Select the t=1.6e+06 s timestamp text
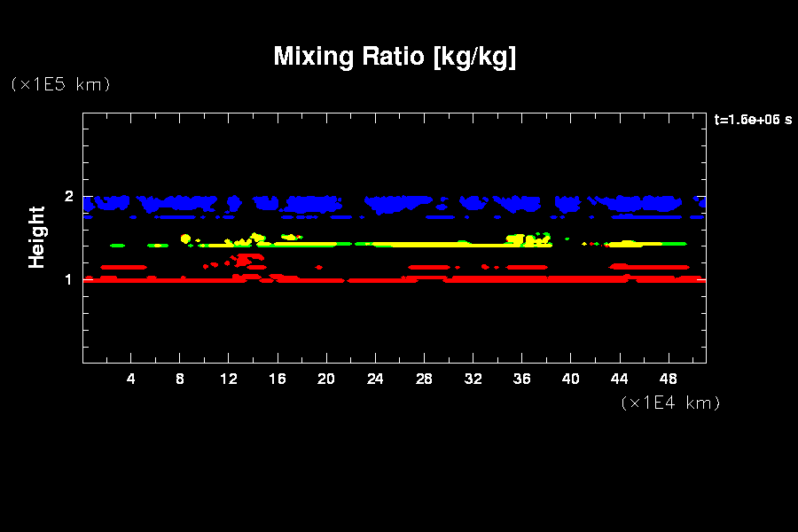 752,120
